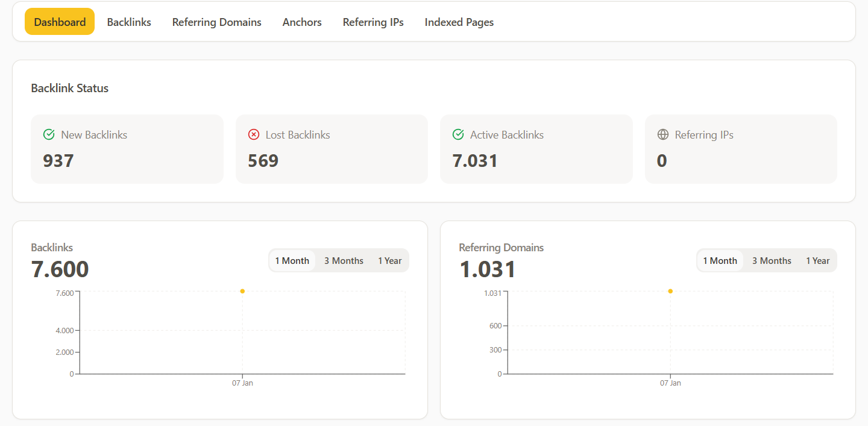
Task: Open the Dashboard tab
Action: tap(60, 22)
